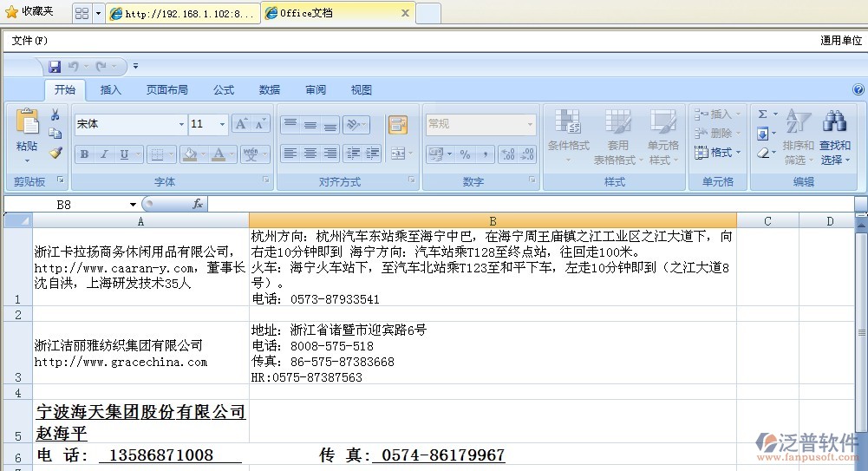The height and width of the screenshot is (471, 868).
Task: Click the Redo arrow in quick access toolbar
Action: tap(101, 67)
